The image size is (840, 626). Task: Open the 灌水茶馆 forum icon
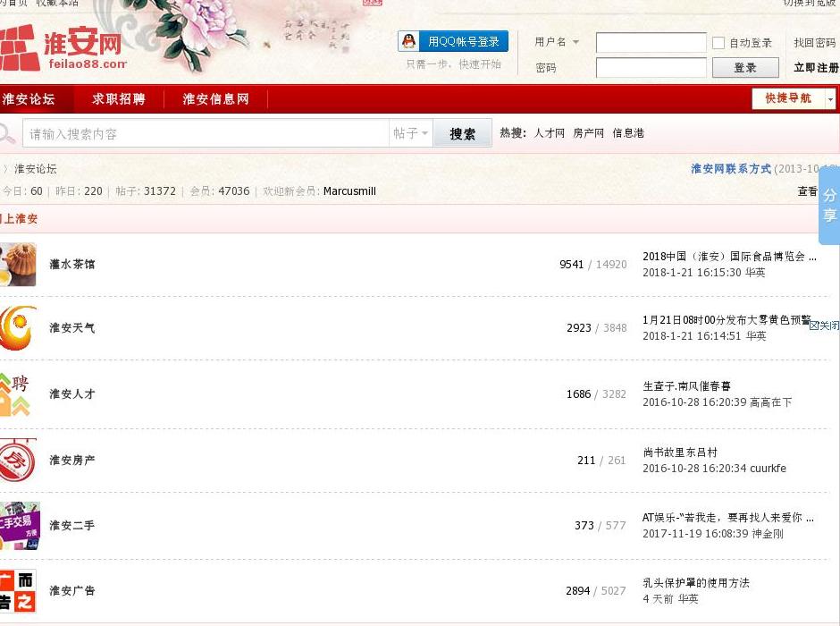coord(16,263)
